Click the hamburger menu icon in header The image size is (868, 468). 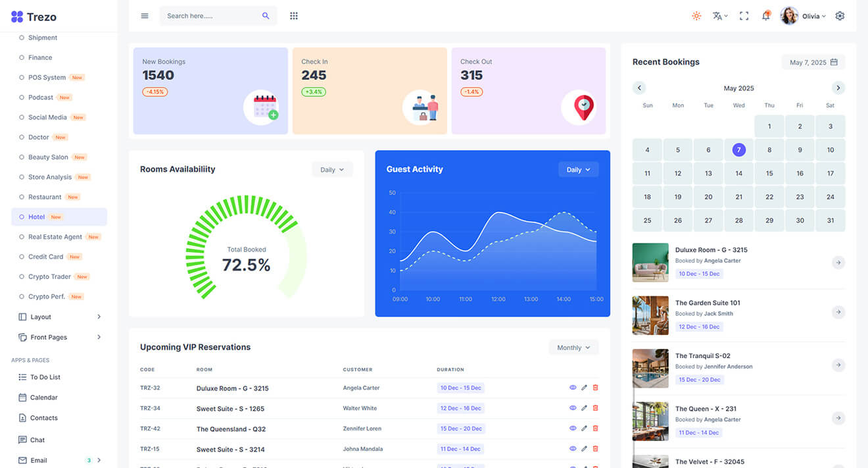pos(145,16)
